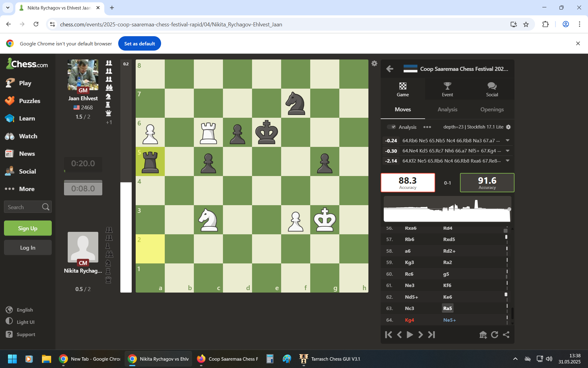Open the library/archive icon below moves
Screen dimensions: 588x368
click(x=483, y=335)
